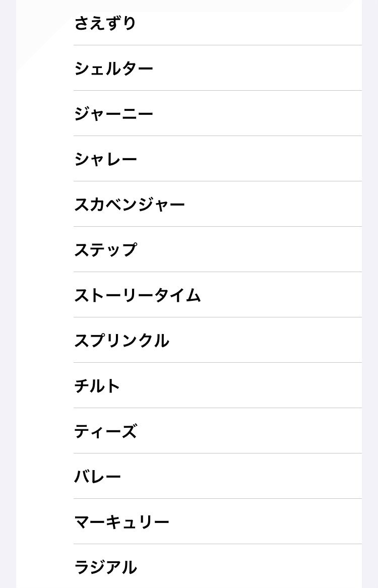This screenshot has width=378, height=588.
Task: Select the ステップ ringtone
Action: (106, 250)
